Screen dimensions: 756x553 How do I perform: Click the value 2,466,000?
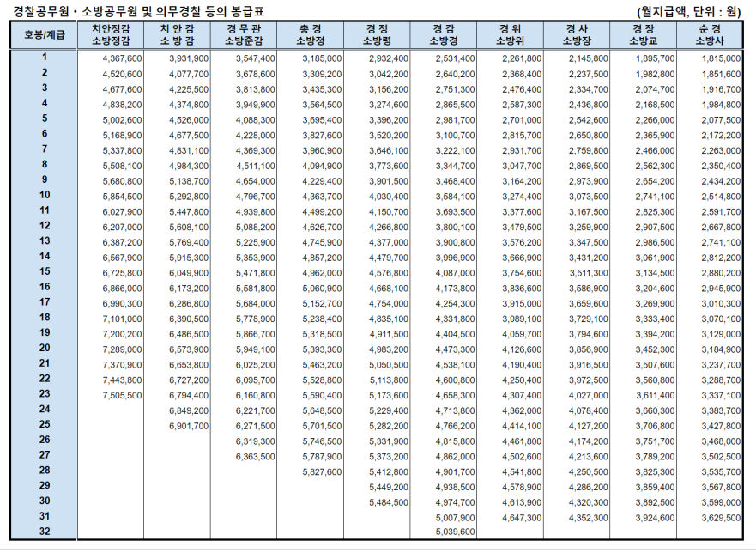pyautogui.click(x=655, y=150)
